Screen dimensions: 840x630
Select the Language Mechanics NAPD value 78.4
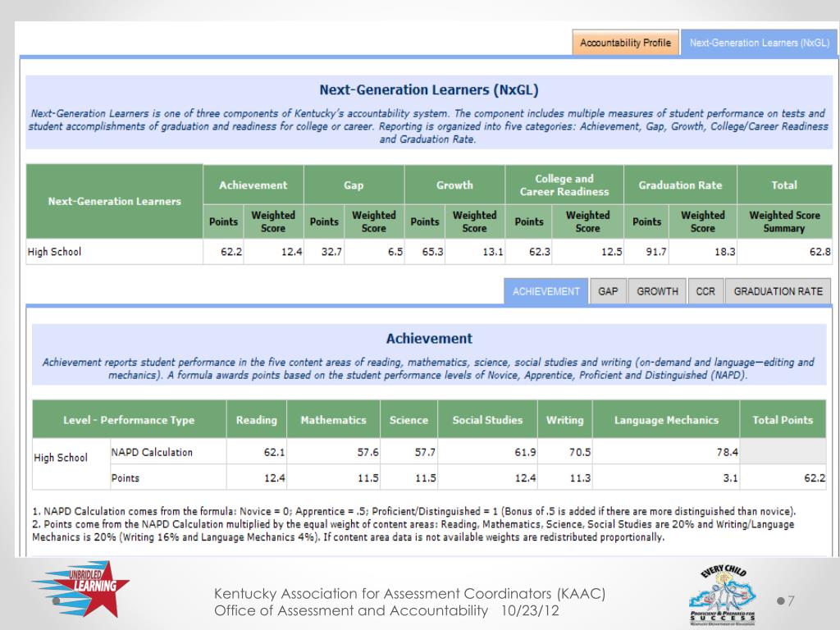[727, 452]
